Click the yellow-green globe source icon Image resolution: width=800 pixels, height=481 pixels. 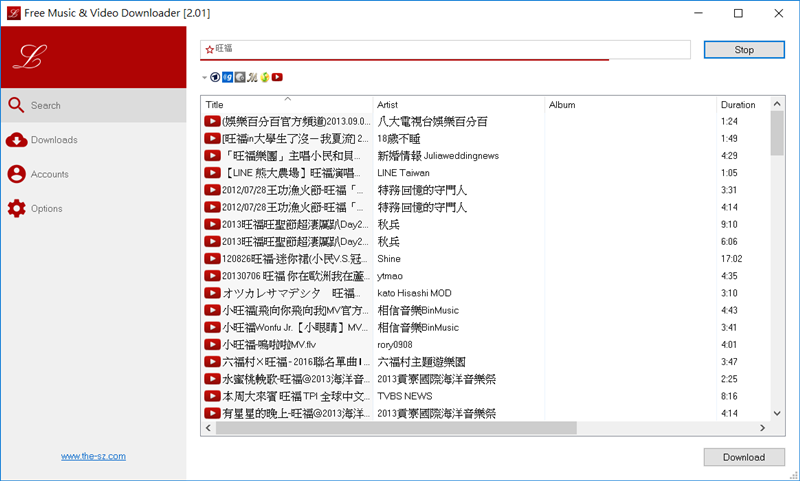(x=264, y=77)
